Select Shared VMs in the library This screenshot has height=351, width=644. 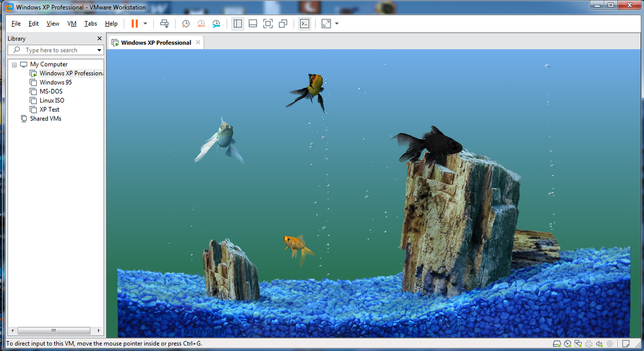pyautogui.click(x=45, y=119)
